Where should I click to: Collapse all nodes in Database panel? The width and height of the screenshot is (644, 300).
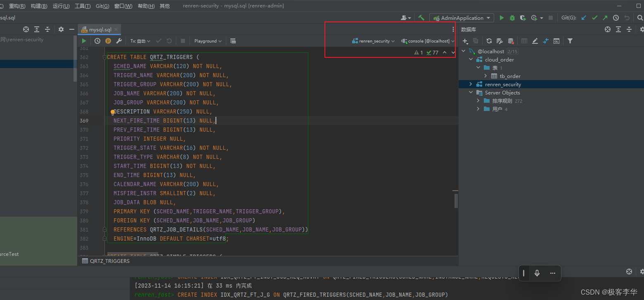629,29
